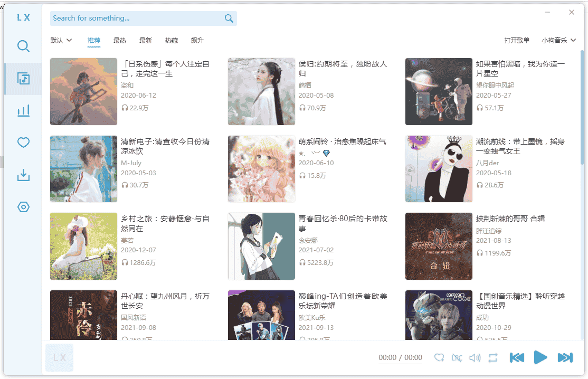Start playback with the play button
Image resolution: width=588 pixels, height=379 pixels.
(x=540, y=357)
